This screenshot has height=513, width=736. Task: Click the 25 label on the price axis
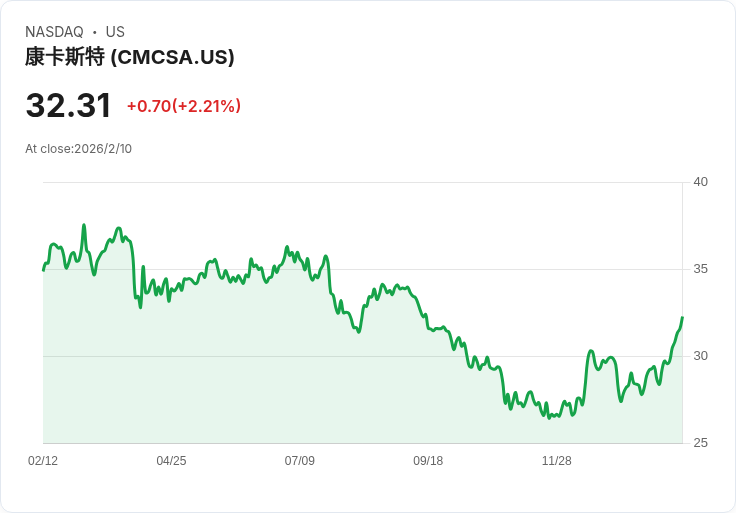pyautogui.click(x=700, y=443)
